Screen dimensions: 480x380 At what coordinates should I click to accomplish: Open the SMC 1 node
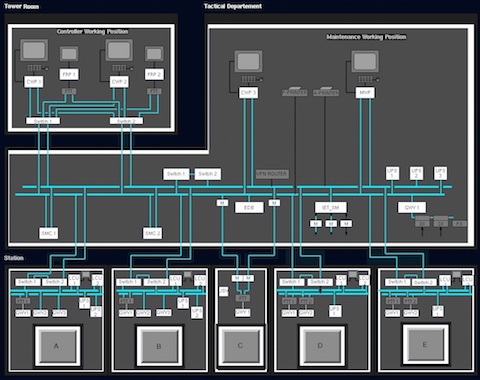click(48, 233)
